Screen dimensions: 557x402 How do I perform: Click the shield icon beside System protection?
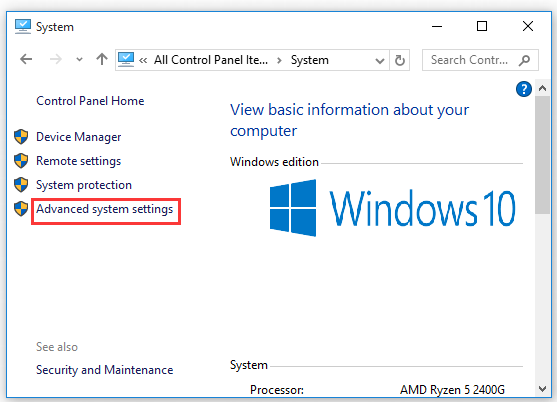coord(21,185)
